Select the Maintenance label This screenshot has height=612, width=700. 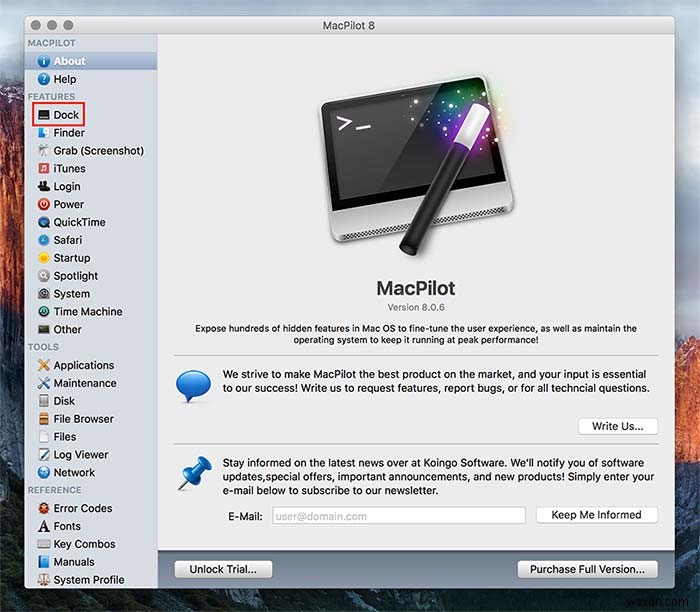85,383
